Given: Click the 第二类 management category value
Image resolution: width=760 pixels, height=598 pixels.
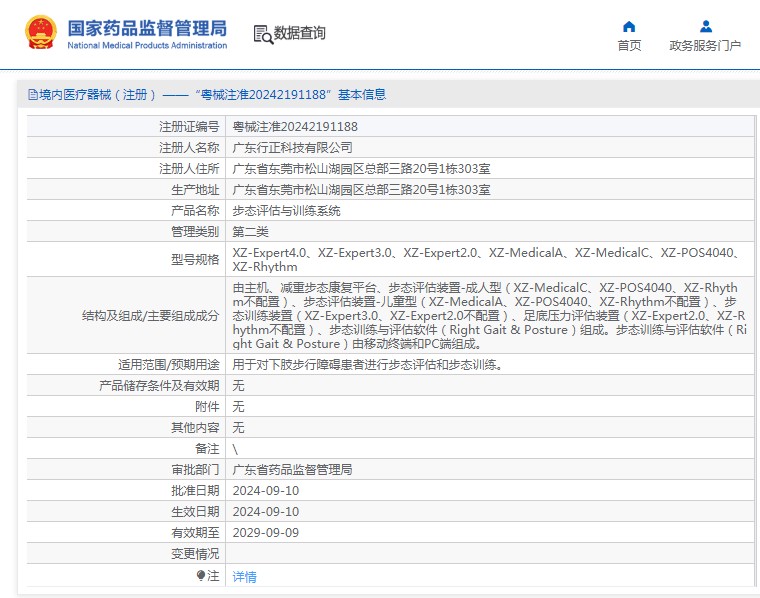Looking at the screenshot, I should [x=250, y=232].
